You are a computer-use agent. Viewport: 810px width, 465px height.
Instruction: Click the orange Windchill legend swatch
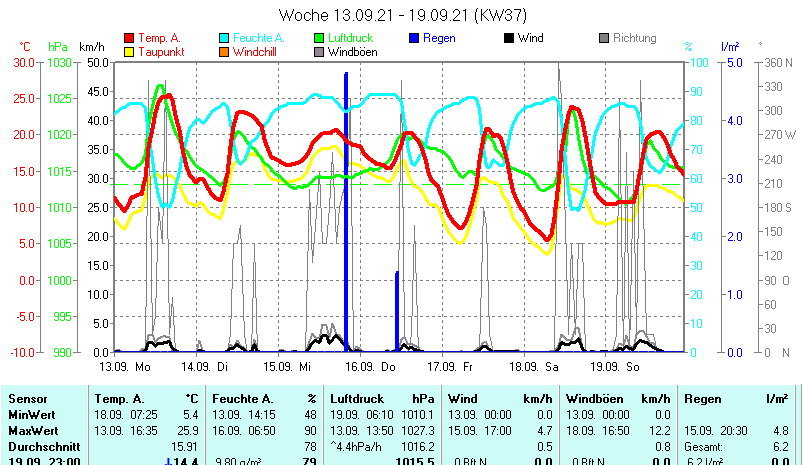224,52
